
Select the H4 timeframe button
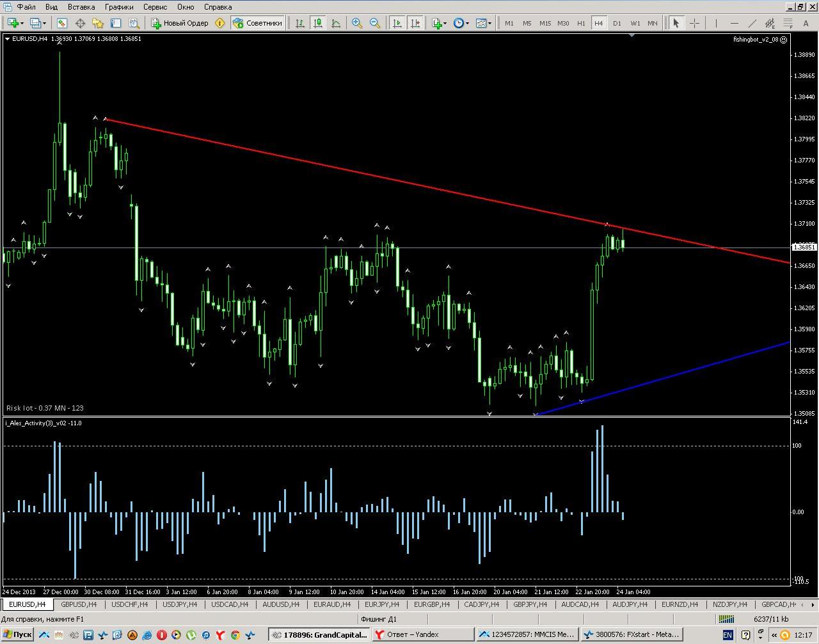[x=599, y=23]
